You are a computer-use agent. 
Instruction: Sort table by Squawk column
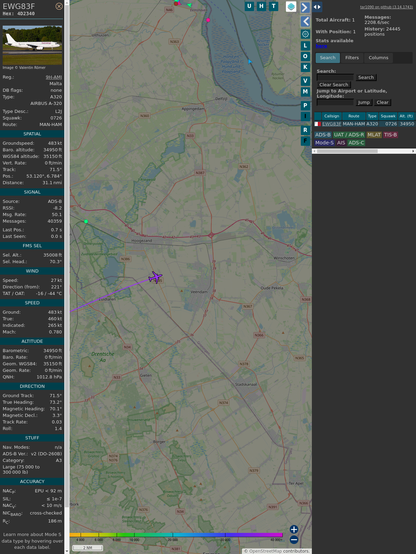point(388,116)
